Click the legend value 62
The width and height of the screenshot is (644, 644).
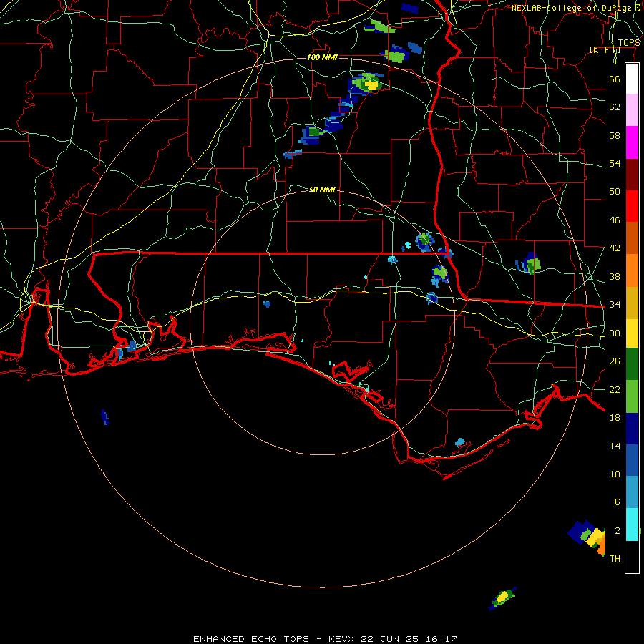(615, 107)
